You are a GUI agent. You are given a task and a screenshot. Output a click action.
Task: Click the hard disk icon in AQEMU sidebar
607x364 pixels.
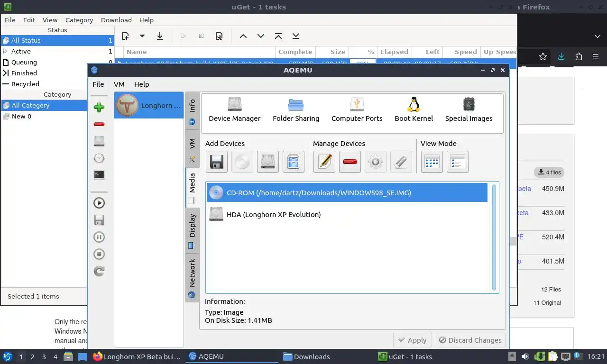99,141
